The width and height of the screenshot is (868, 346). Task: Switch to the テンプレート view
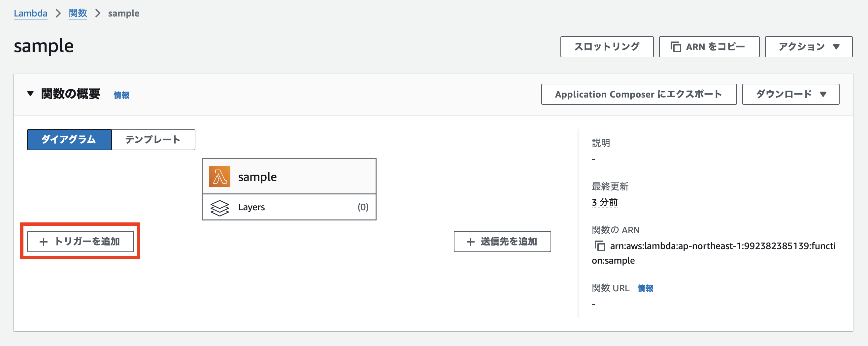(153, 140)
